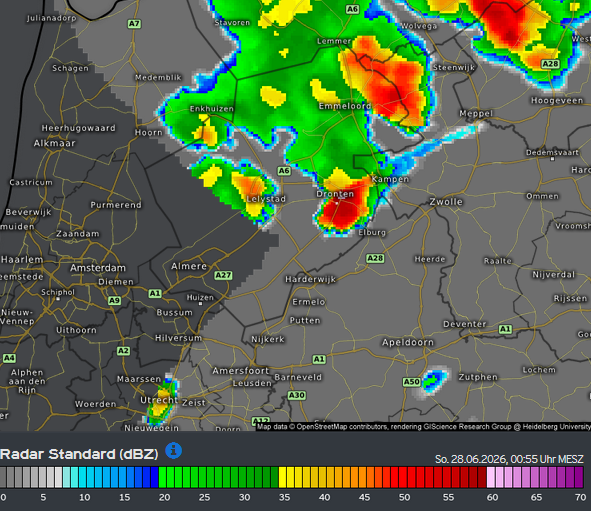
Task: Select the Amsterdam city label
Action: click(98, 268)
